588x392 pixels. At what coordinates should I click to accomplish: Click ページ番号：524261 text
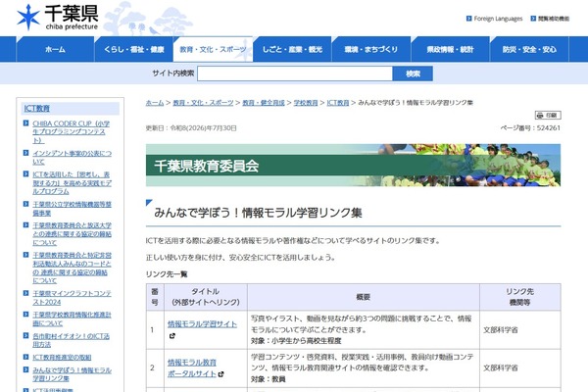pyautogui.click(x=530, y=128)
